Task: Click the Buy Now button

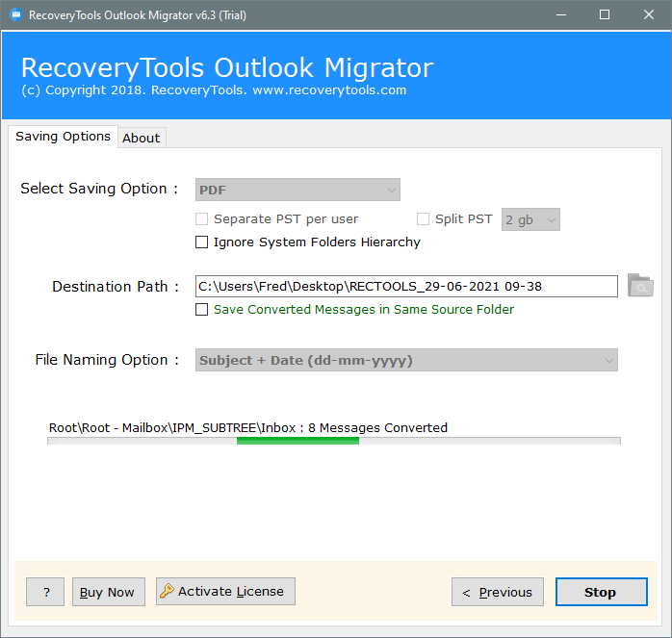Action: click(x=109, y=592)
